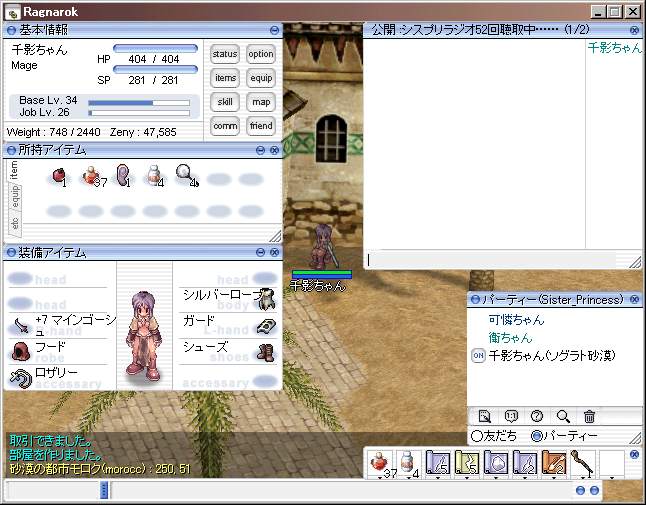Use the first blue skill scroll with level 5 in hotkey bar
Screen dimensions: 646x505
(438, 463)
